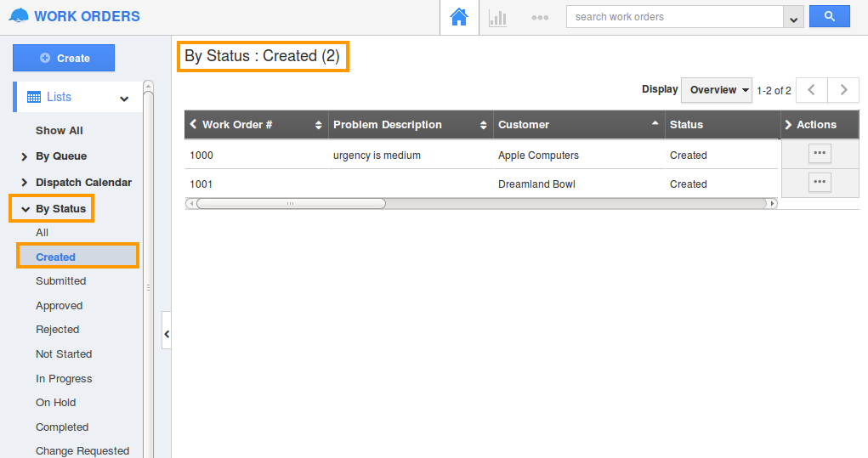Open the Home icon in top bar

point(459,17)
